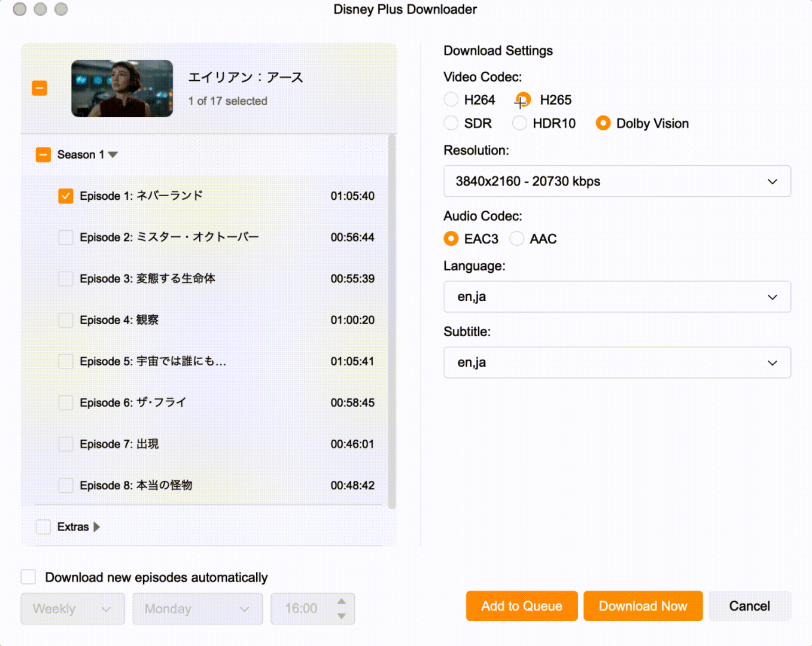The height and width of the screenshot is (646, 812).
Task: Click Episode 8 duration 00:48:42
Action: (352, 485)
